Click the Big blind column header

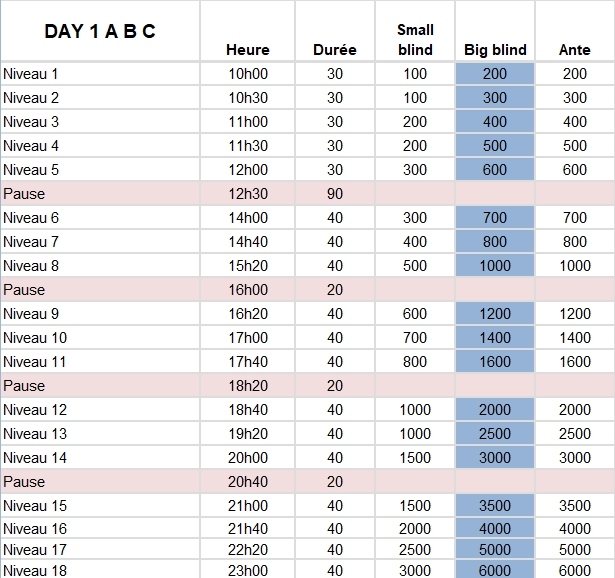pyautogui.click(x=494, y=50)
